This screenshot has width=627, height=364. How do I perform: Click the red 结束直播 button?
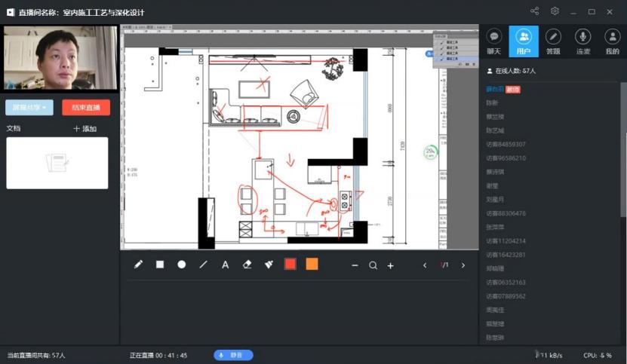86,107
